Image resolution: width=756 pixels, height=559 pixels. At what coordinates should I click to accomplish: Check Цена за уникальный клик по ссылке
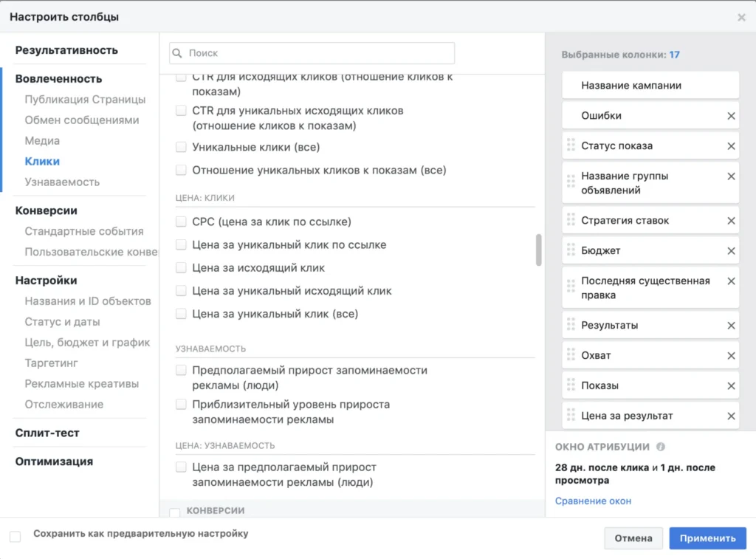[x=181, y=244]
